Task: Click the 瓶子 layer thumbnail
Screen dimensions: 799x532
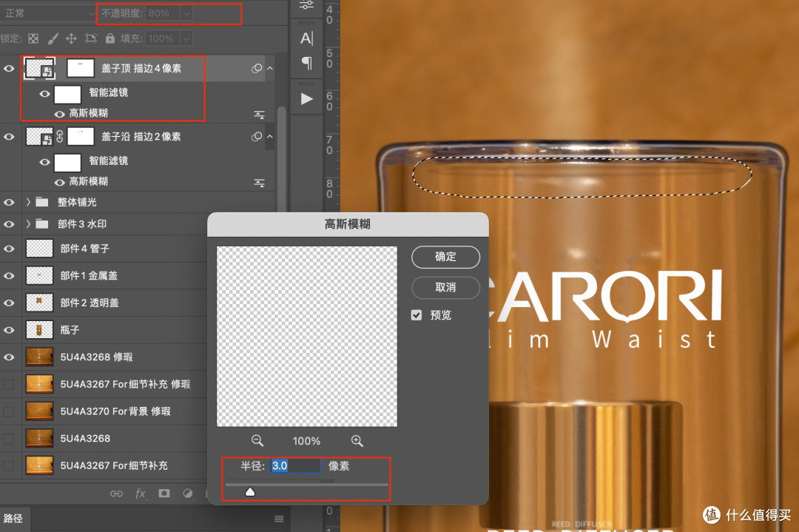Action: (39, 330)
